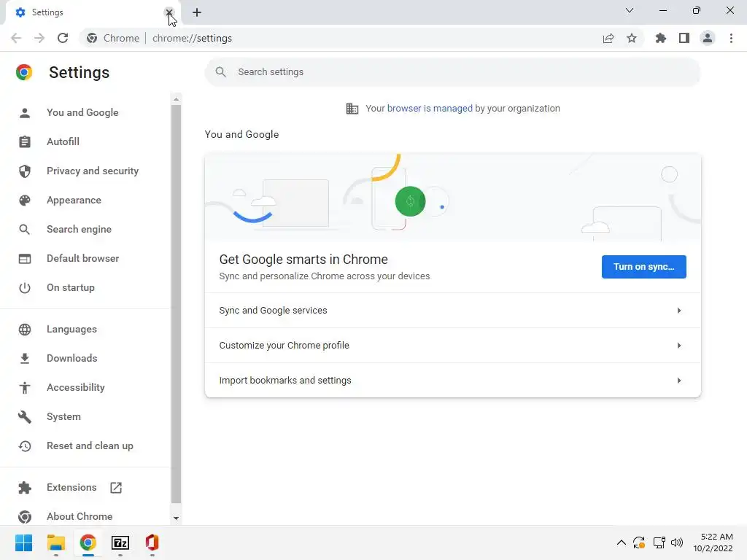Open Privacy and security settings
This screenshot has width=747, height=560.
[x=93, y=171]
